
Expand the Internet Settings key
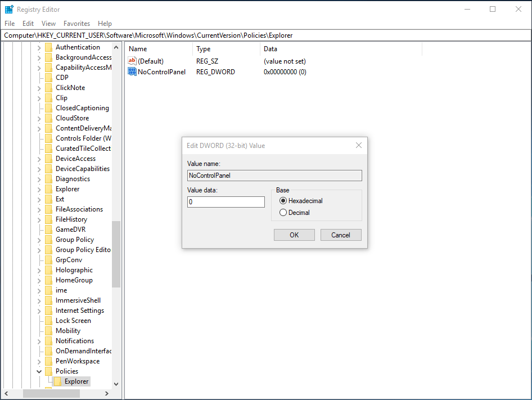point(39,311)
